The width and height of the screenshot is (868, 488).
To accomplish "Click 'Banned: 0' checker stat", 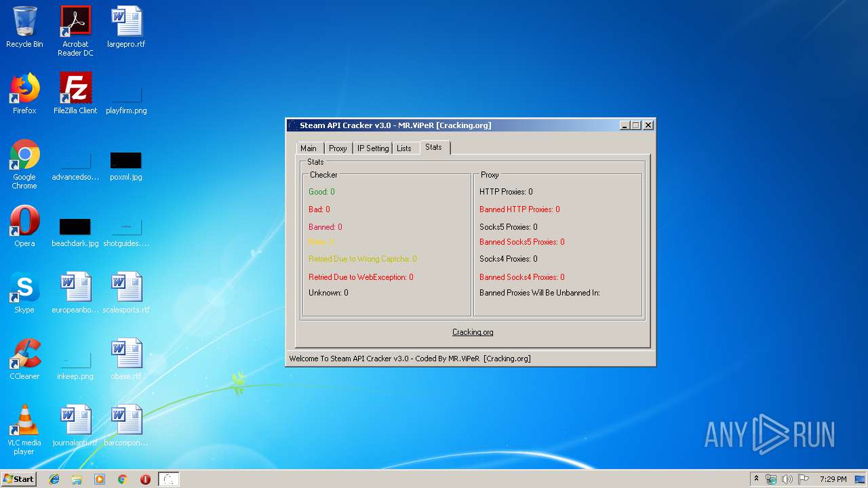I will [325, 227].
